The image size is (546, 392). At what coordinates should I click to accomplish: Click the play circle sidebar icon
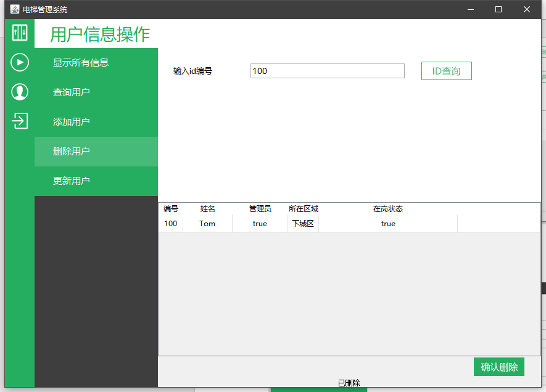point(20,62)
